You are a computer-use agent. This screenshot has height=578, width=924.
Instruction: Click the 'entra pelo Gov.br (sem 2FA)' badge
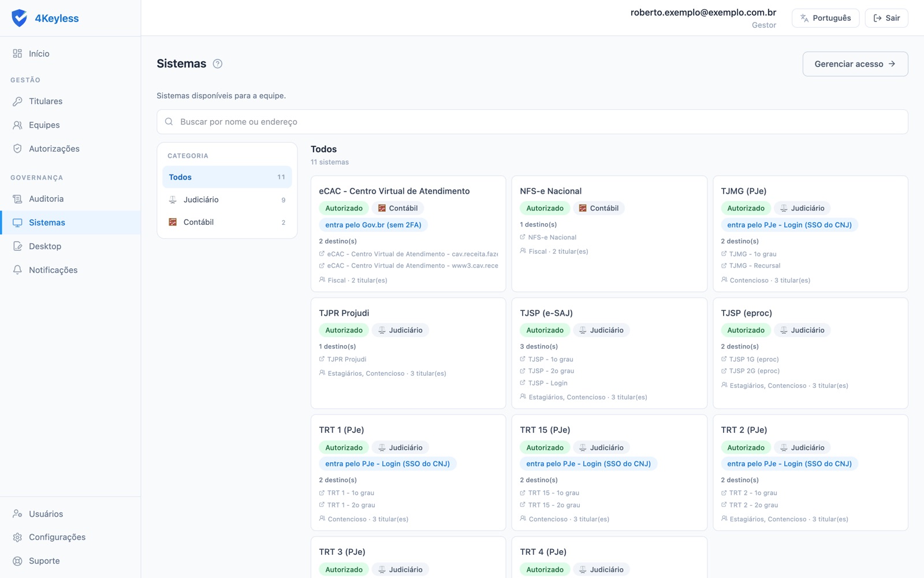[x=373, y=225]
